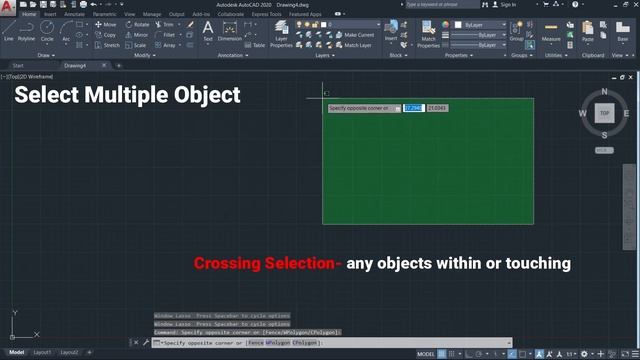Toggle clean screen in status bar

click(x=625, y=354)
